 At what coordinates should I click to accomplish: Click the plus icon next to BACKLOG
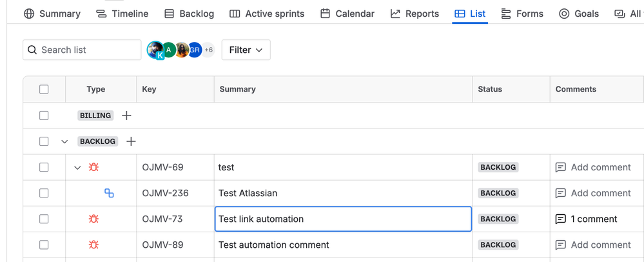pyautogui.click(x=131, y=141)
